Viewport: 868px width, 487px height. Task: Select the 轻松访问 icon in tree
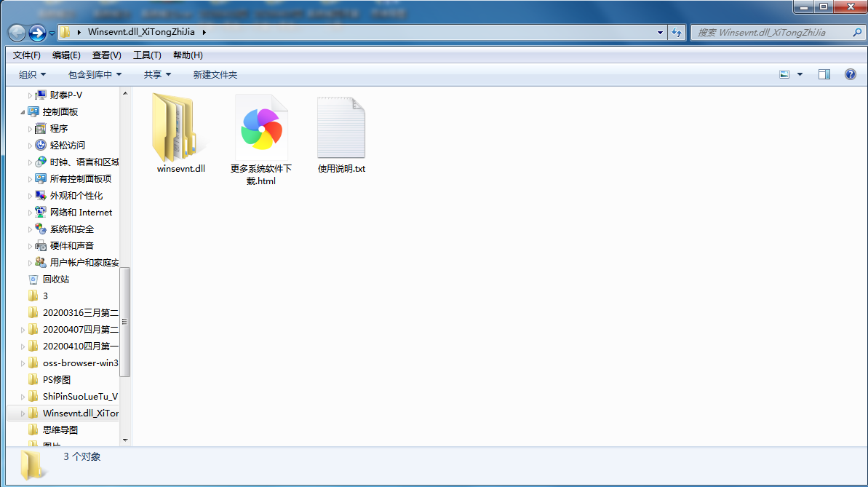(41, 145)
